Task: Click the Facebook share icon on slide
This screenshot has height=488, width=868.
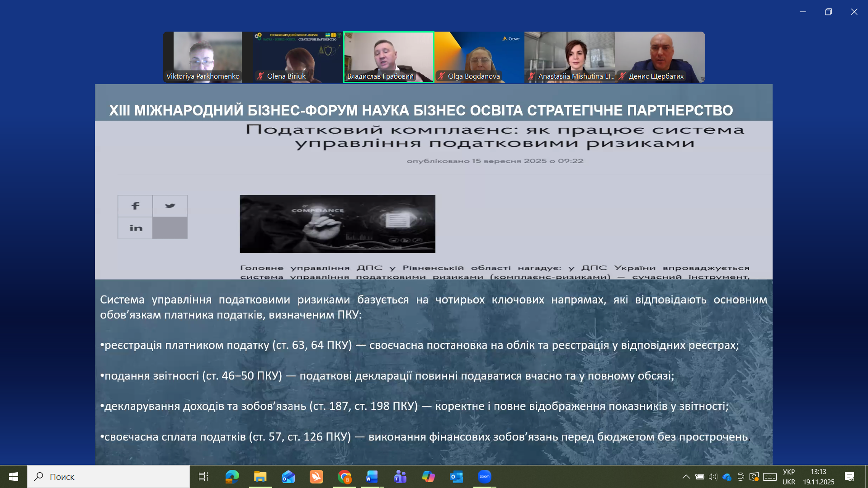Action: [135, 206]
